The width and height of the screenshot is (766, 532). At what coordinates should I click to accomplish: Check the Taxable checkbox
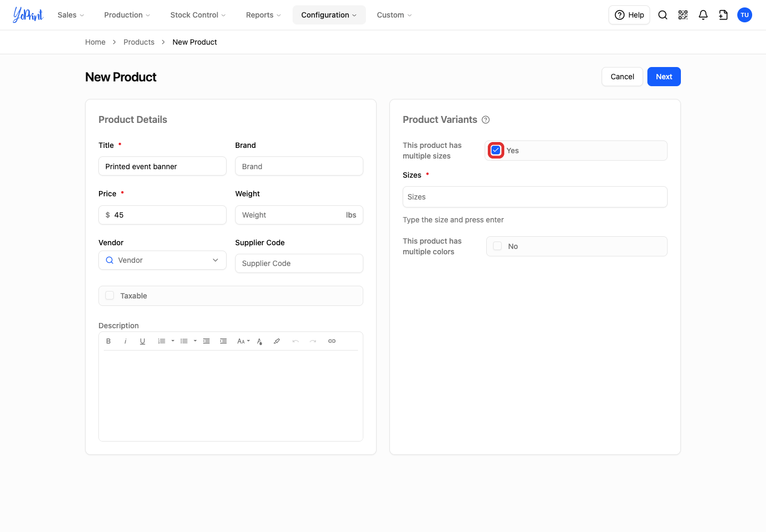pos(110,295)
